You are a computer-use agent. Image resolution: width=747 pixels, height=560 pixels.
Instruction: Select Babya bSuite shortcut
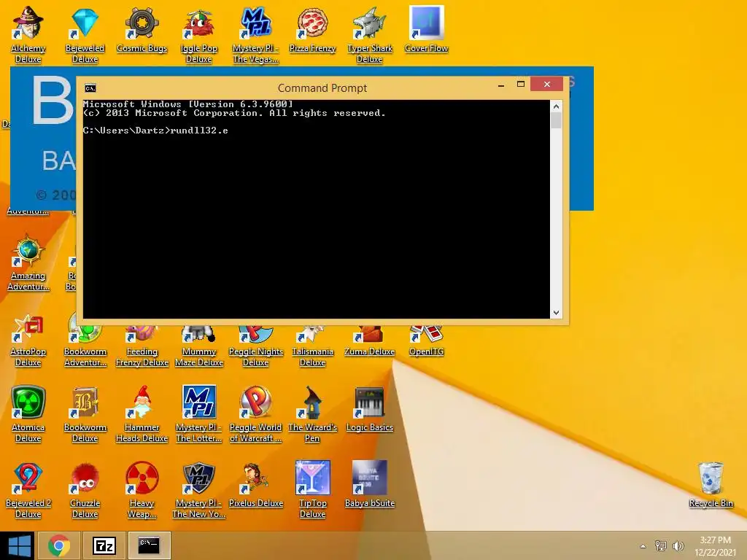pyautogui.click(x=369, y=484)
